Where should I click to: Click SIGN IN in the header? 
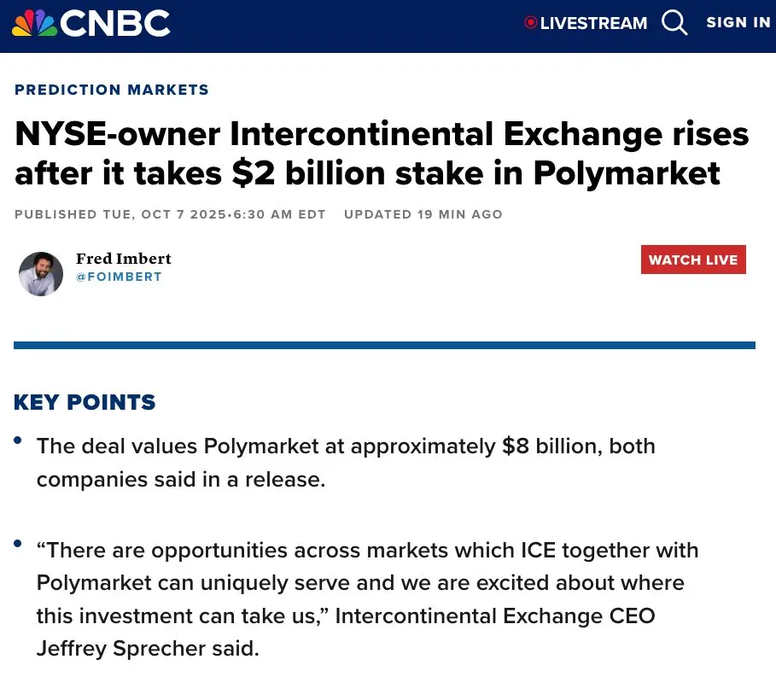click(x=738, y=23)
